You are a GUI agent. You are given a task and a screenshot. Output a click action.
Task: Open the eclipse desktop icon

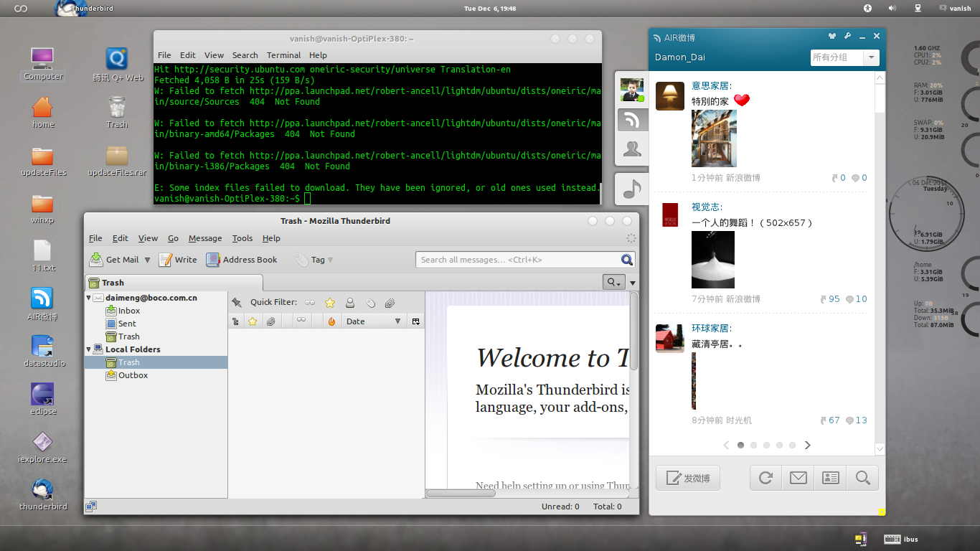[x=43, y=400]
